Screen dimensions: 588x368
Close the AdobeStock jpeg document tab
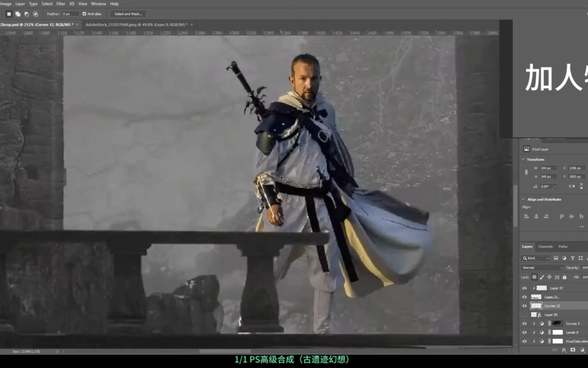tap(192, 25)
